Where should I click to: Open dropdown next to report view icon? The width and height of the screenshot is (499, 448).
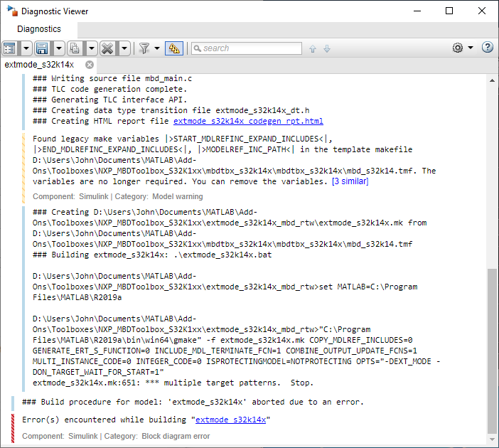[26, 48]
